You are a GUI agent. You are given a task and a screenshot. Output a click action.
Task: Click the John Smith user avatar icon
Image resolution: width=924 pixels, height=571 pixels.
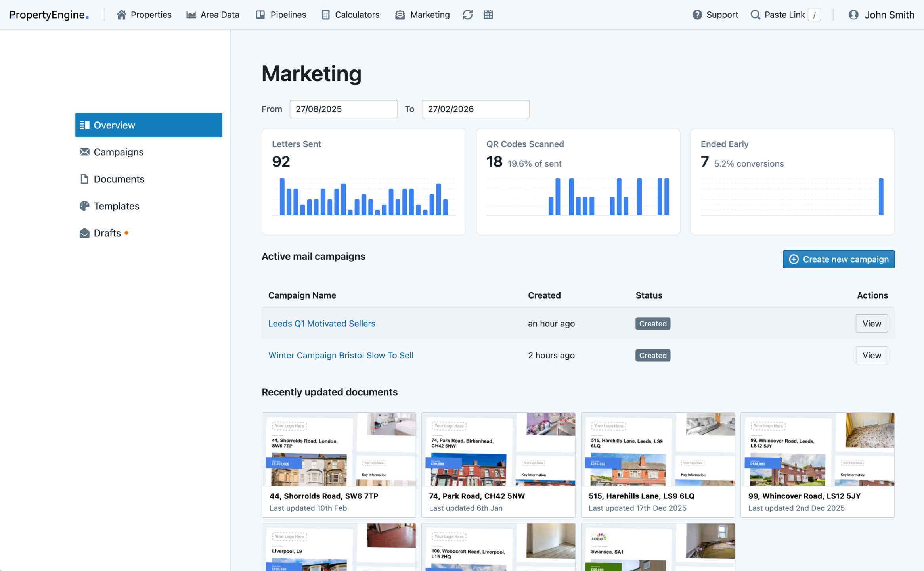point(852,15)
